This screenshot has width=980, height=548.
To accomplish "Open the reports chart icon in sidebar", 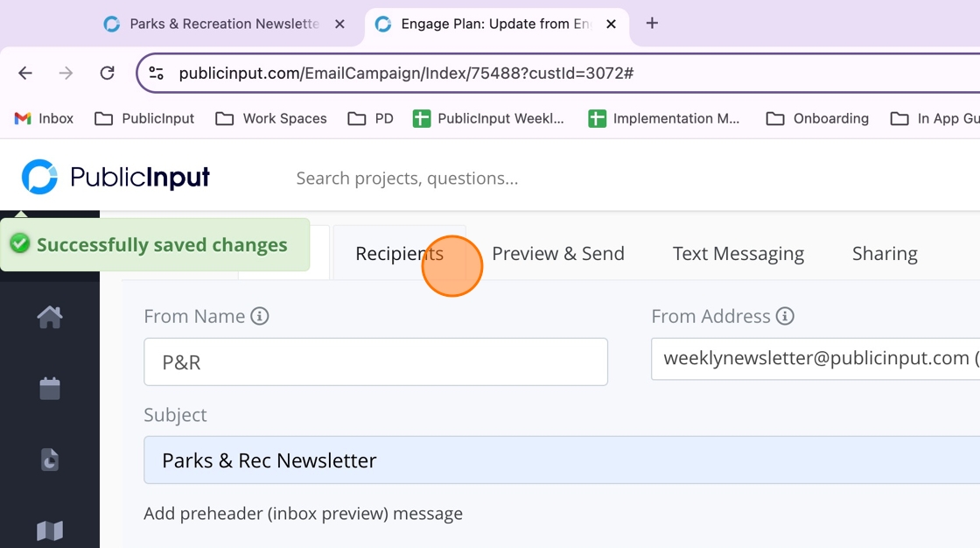I will (x=50, y=460).
